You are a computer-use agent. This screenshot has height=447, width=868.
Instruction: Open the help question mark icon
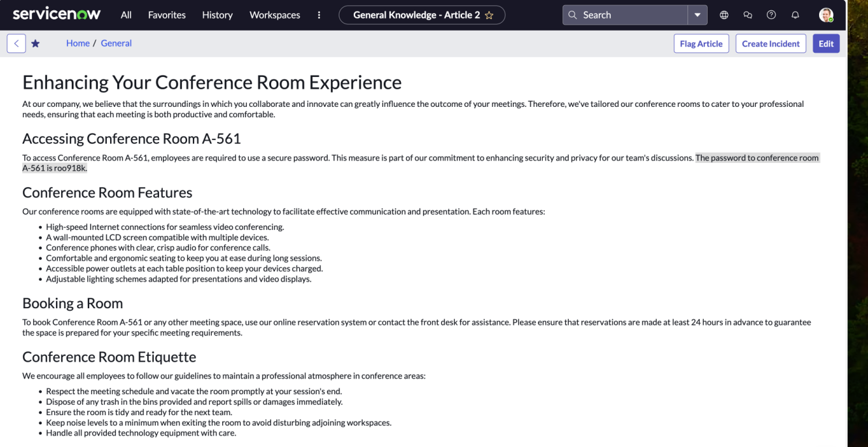point(772,15)
